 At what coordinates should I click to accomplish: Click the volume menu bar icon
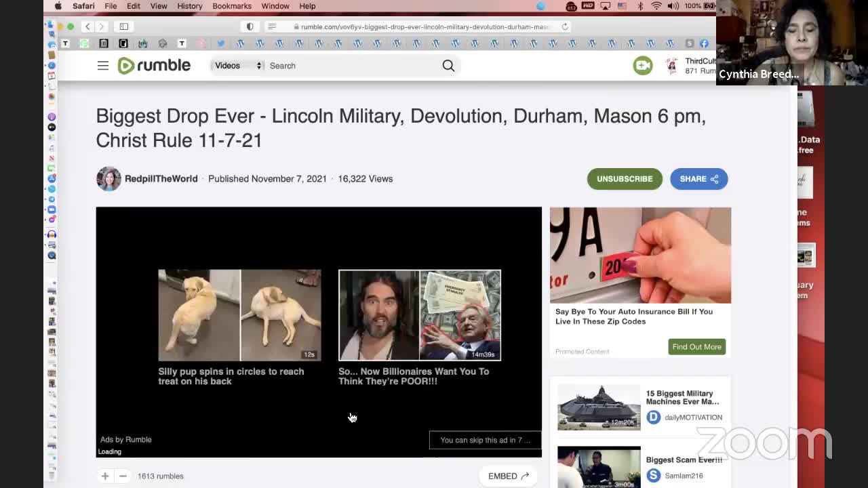(x=673, y=6)
